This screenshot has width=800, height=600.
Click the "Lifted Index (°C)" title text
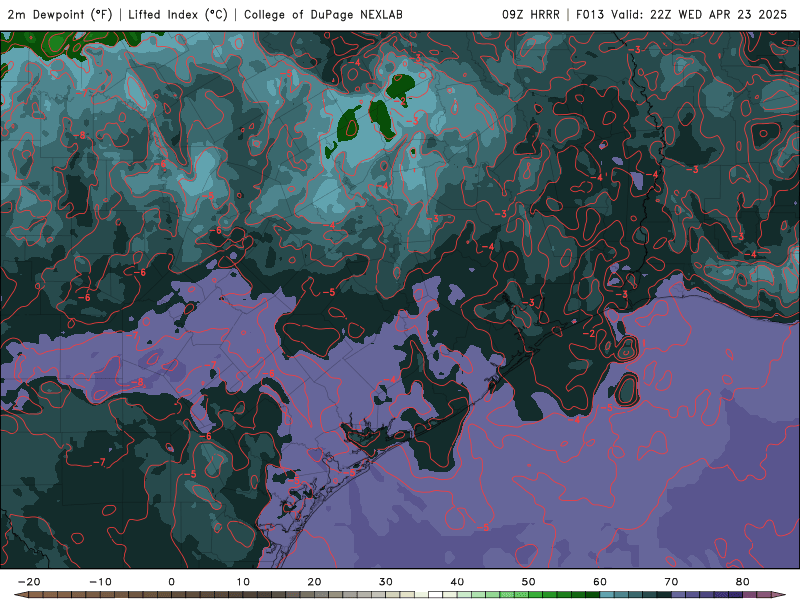point(178,15)
